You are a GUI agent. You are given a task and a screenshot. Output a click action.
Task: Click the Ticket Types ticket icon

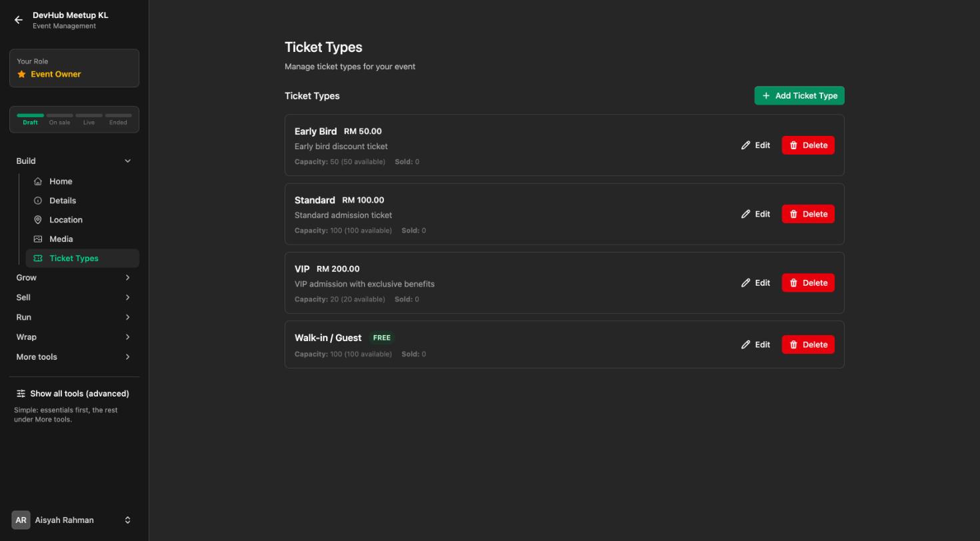(x=38, y=259)
